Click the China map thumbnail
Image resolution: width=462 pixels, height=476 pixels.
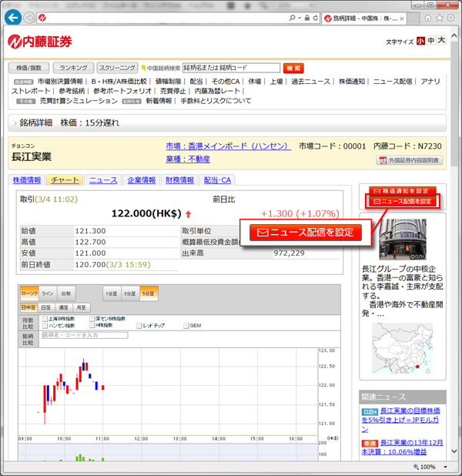(x=403, y=348)
